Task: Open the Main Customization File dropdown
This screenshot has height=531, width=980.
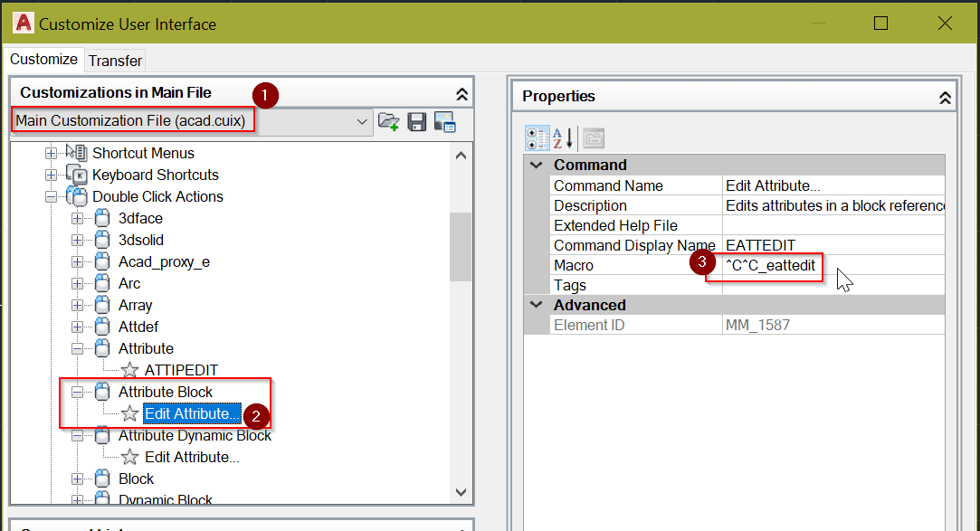Action: pos(362,121)
